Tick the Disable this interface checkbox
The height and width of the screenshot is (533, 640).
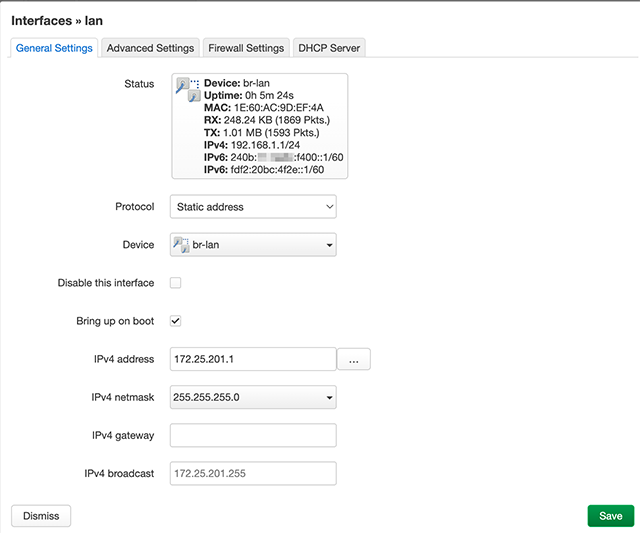tap(176, 283)
